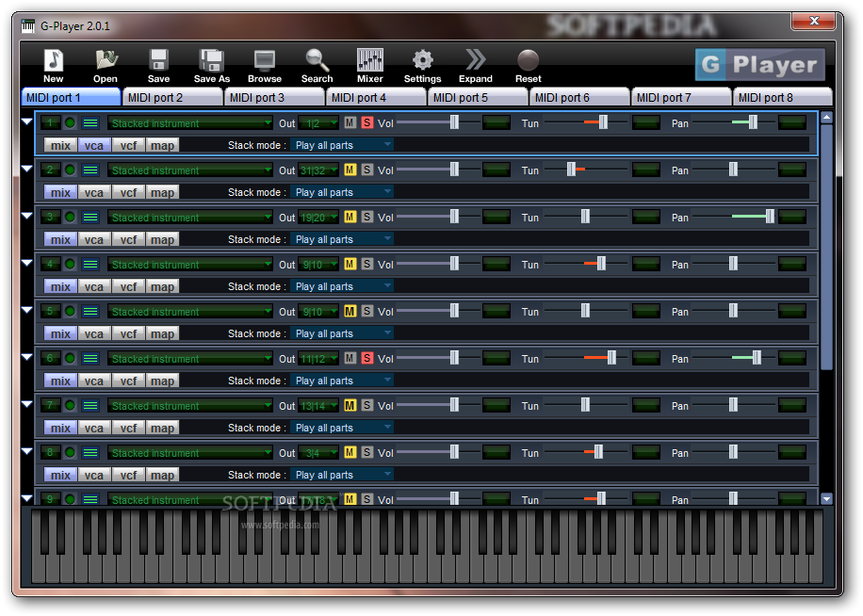Collapse channel 5 with its triangle
The image size is (863, 616).
(27, 310)
